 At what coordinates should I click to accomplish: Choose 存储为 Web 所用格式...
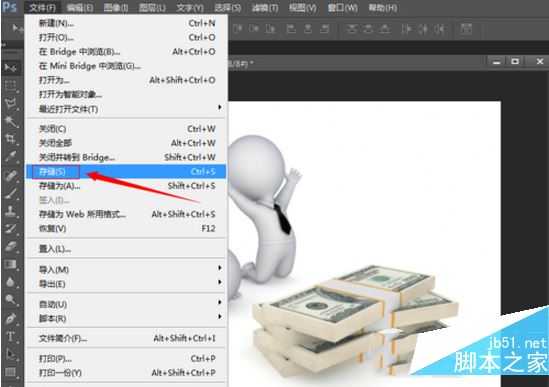[126, 214]
